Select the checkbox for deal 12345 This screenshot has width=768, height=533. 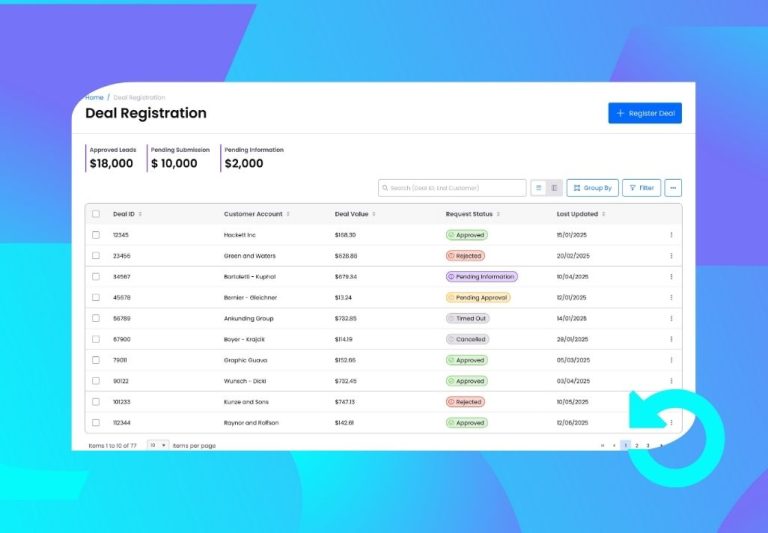(96, 235)
